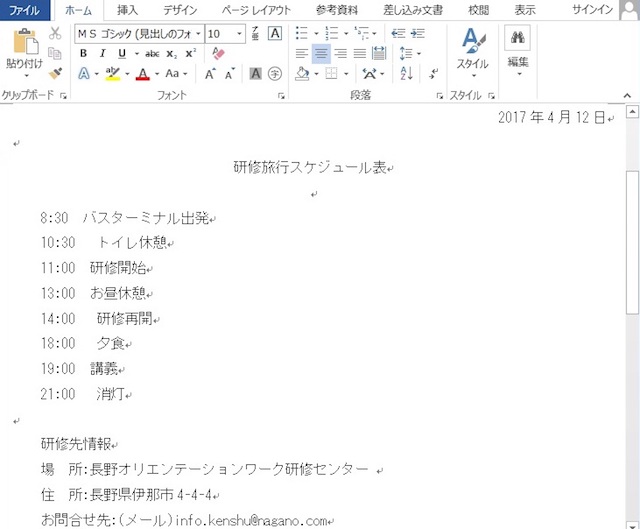640x529 pixels.
Task: Switch to References (参考資料) tab
Action: click(337, 10)
